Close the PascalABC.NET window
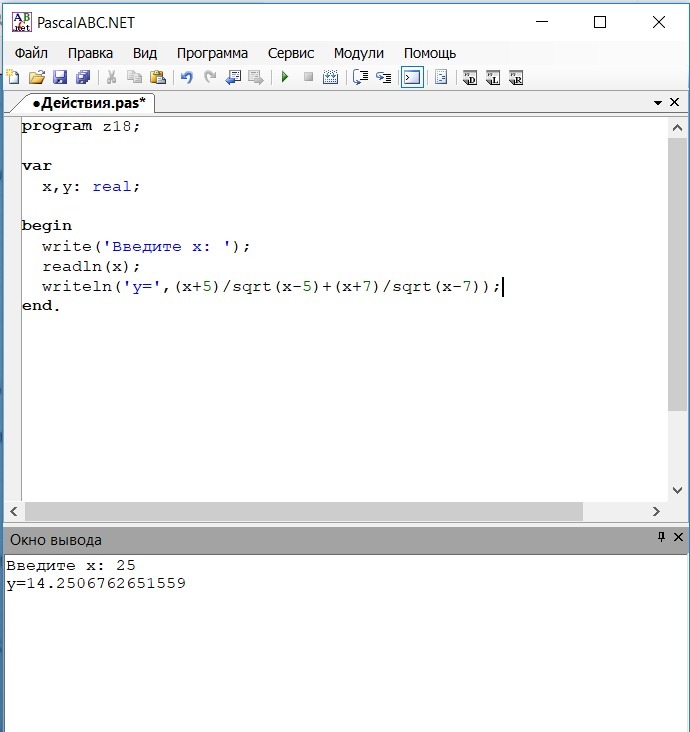This screenshot has height=732, width=690. 659,22
